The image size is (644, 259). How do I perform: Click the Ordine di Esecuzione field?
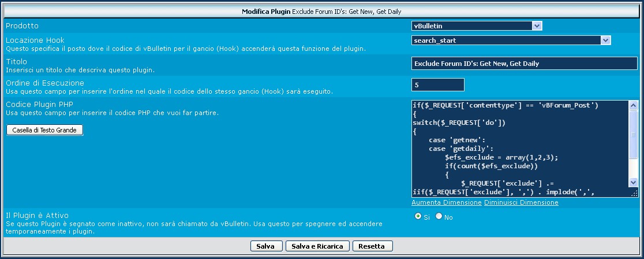pos(437,85)
